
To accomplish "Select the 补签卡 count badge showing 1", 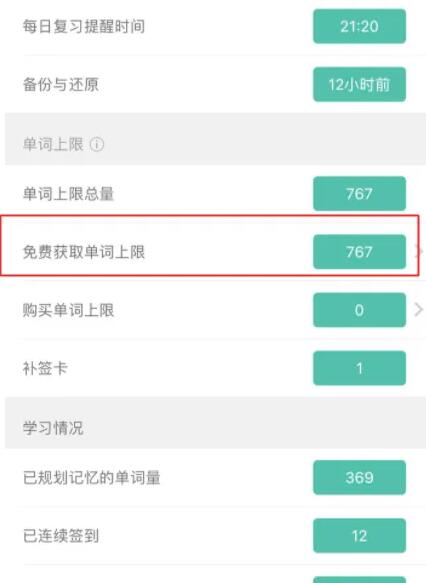I will tap(359, 368).
